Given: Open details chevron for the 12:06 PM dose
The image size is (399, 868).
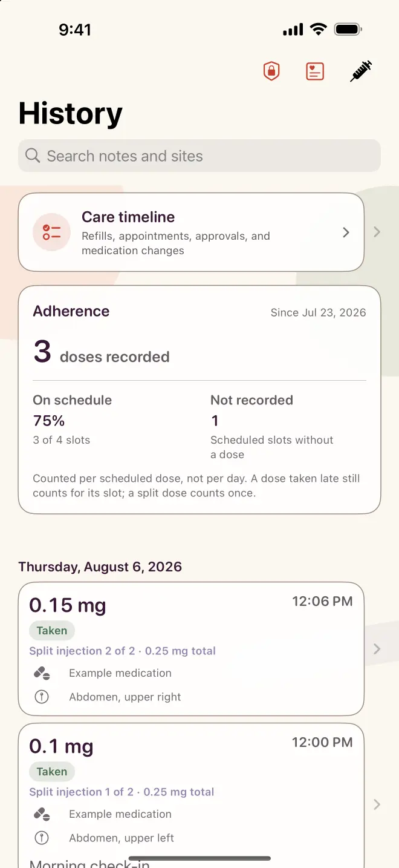Looking at the screenshot, I should coord(377,649).
